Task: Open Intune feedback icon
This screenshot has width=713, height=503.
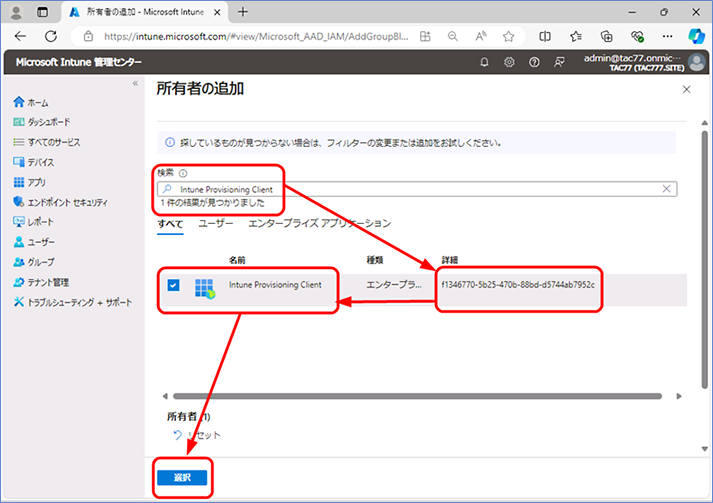Action: click(559, 62)
